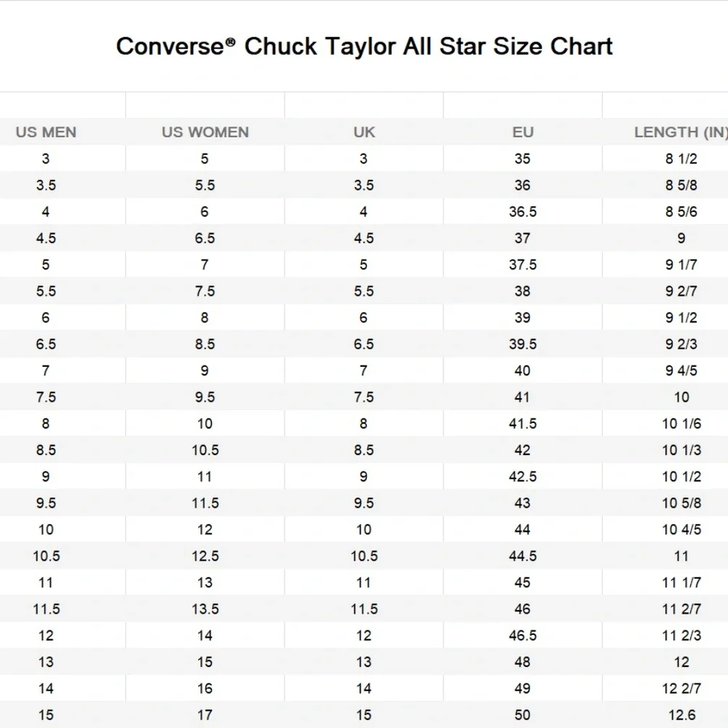This screenshot has height=728, width=728.
Task: Click length value 12.6
Action: tap(681, 715)
